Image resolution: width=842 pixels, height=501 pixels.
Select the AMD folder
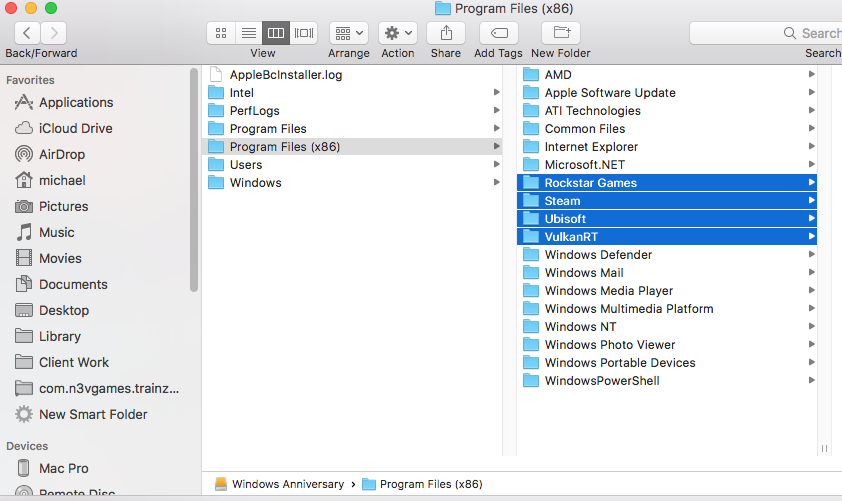click(x=667, y=75)
